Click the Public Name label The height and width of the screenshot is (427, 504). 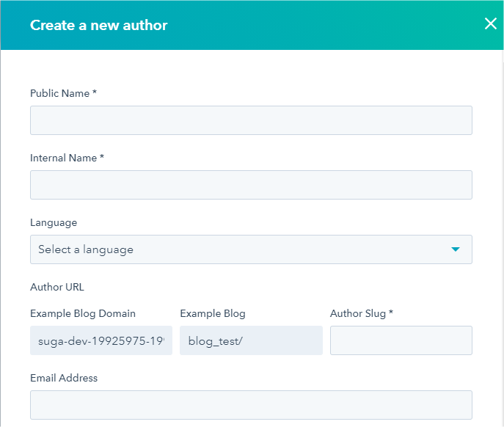pos(63,93)
